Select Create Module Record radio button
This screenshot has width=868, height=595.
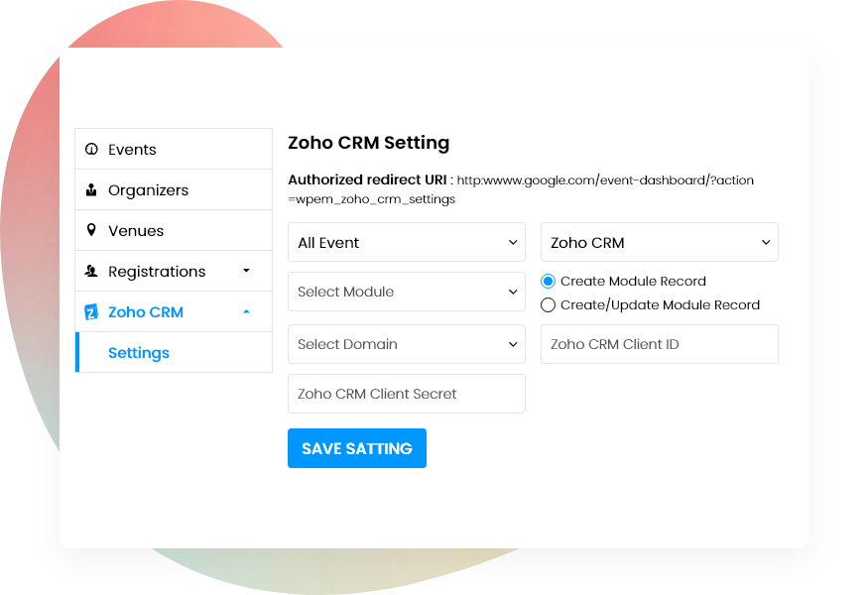(x=549, y=282)
